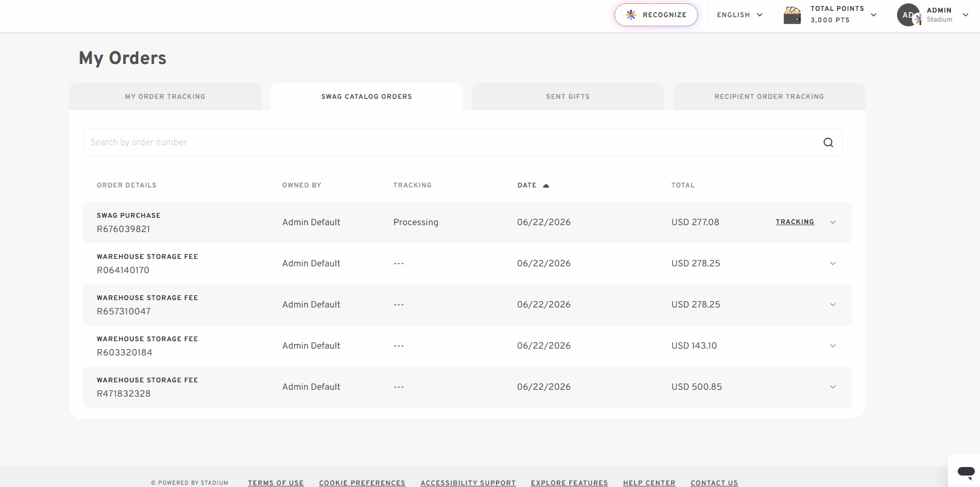Click the Owned By column header
The height and width of the screenshot is (487, 980).
tap(301, 185)
